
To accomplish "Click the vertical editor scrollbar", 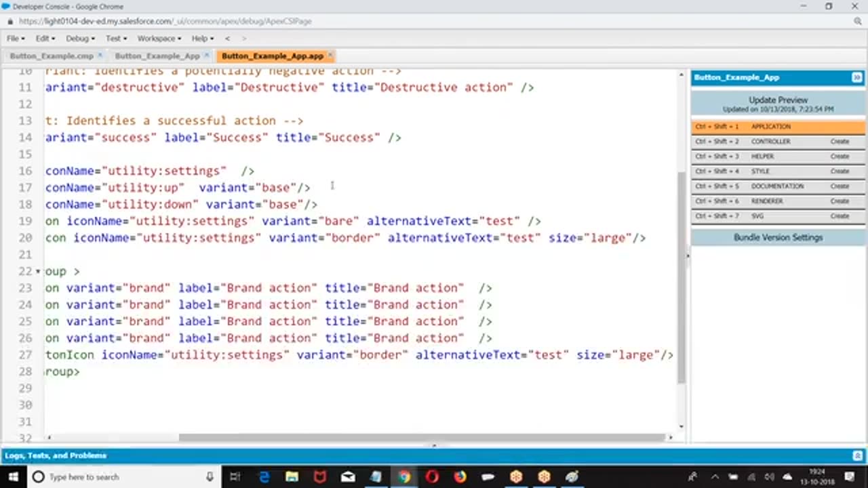I will click(682, 278).
